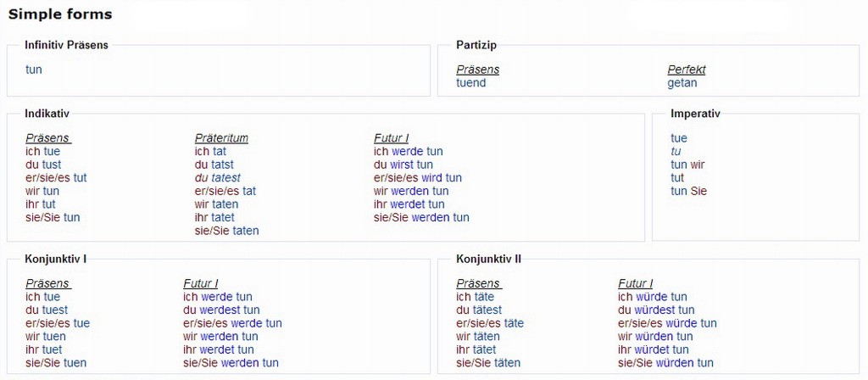Click the "Perfekt" heading under Partizip
The width and height of the screenshot is (868, 380).
point(687,70)
